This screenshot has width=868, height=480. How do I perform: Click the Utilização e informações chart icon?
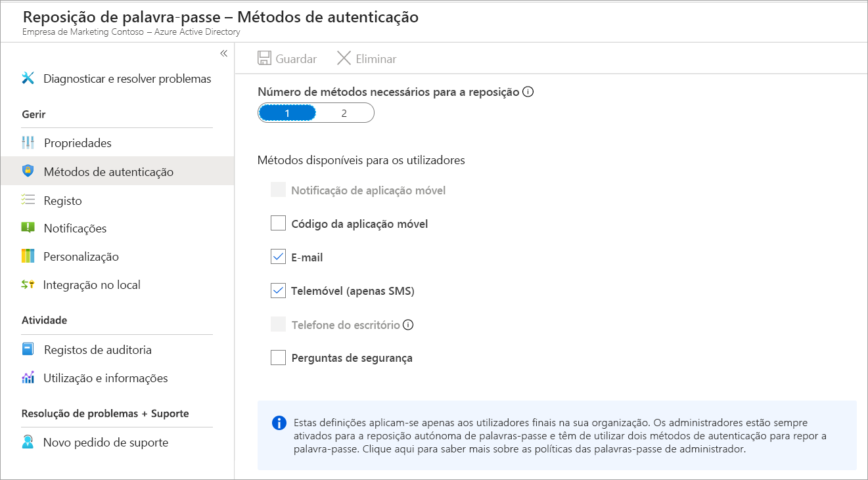coord(28,378)
